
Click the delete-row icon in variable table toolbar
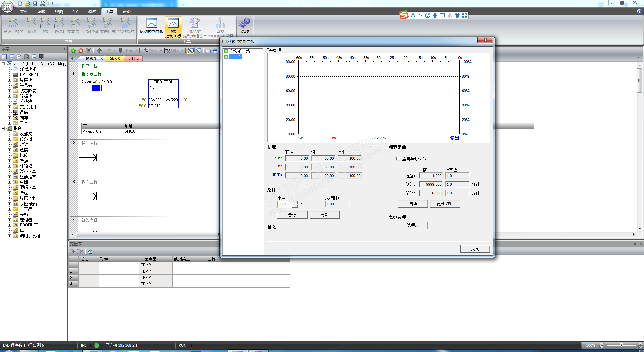(80, 251)
